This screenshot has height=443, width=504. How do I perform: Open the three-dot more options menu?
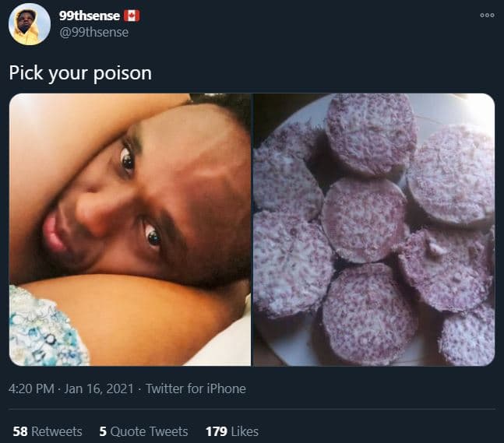pyautogui.click(x=487, y=15)
